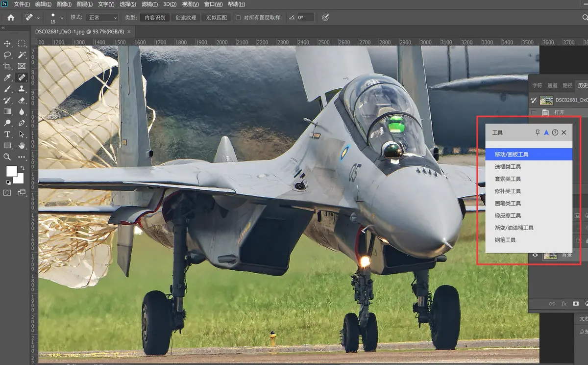Screen dimensions: 588x365
Task: Toggle Quick Mask mode icon
Action: tap(7, 193)
